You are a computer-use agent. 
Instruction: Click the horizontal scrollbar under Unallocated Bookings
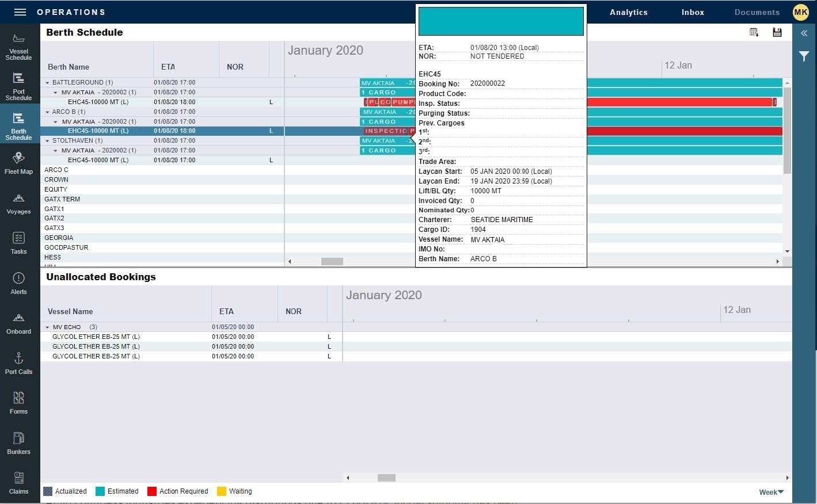point(386,478)
